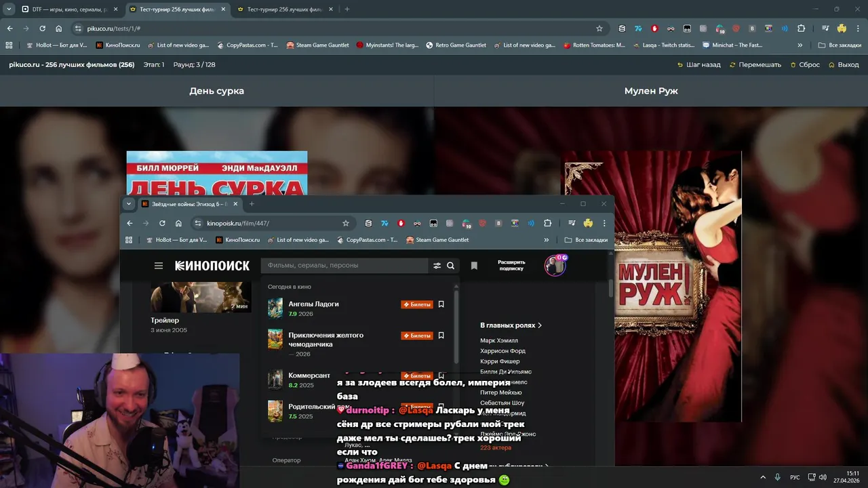Viewport: 868px width, 488px height.
Task: Choose the Мулен Руж poster
Action: point(651,286)
